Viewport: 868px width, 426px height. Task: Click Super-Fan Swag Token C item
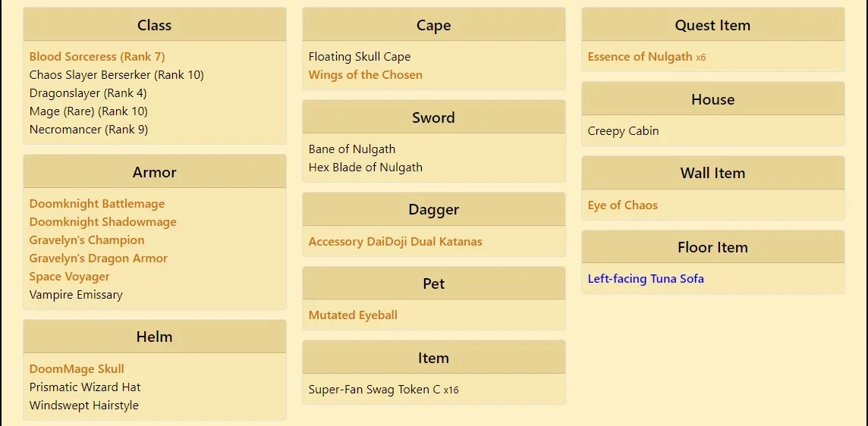point(374,390)
